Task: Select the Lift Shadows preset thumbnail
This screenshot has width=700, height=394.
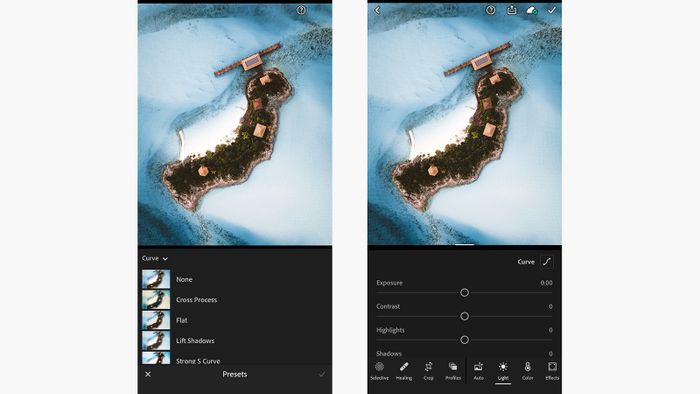Action: point(156,341)
